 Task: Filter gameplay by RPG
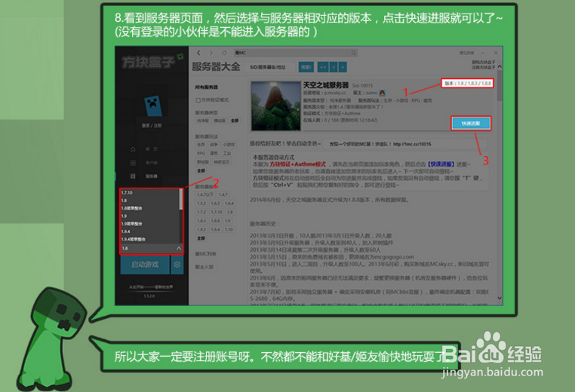pyautogui.click(x=201, y=153)
